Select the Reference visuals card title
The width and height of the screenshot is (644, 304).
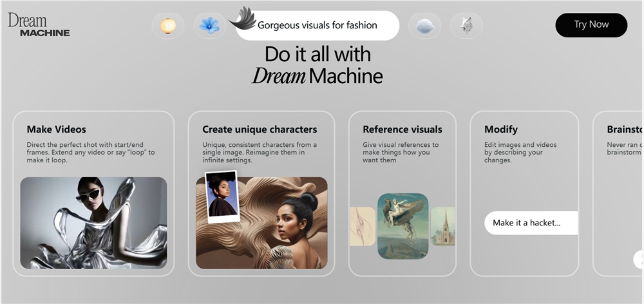[x=402, y=129]
